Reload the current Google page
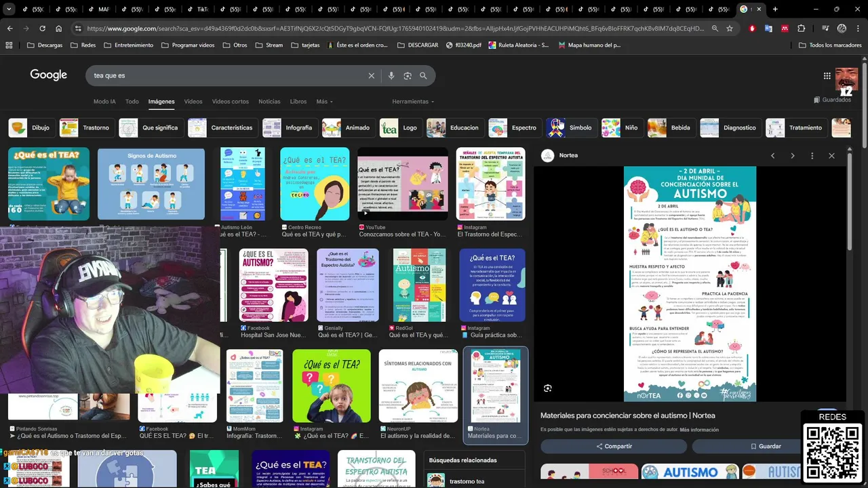Image resolution: width=868 pixels, height=488 pixels. click(42, 28)
